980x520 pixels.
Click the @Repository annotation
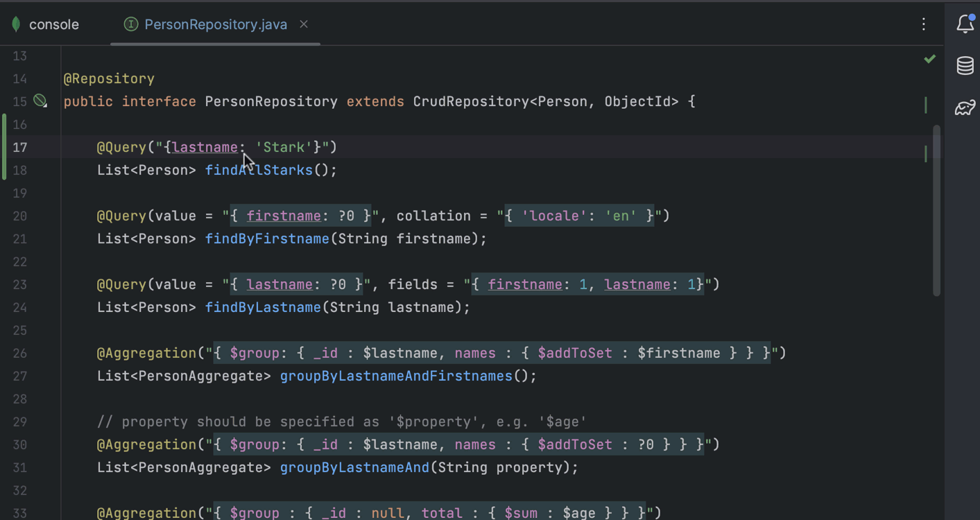109,78
